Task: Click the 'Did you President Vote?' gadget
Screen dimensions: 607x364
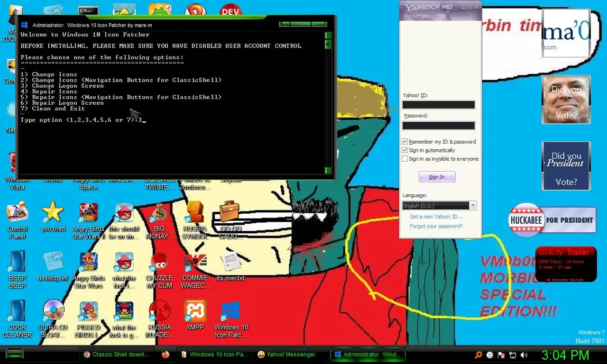Action: pyautogui.click(x=566, y=166)
